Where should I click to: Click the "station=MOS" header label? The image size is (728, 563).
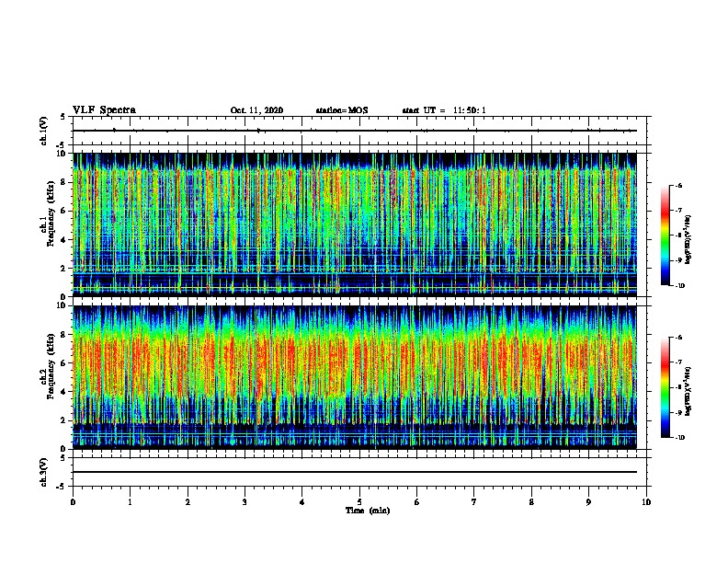(342, 110)
